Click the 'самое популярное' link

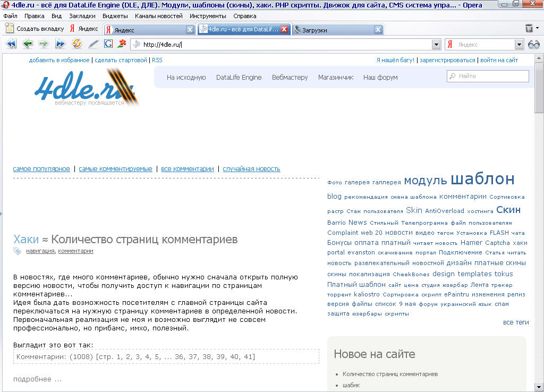pos(41,169)
